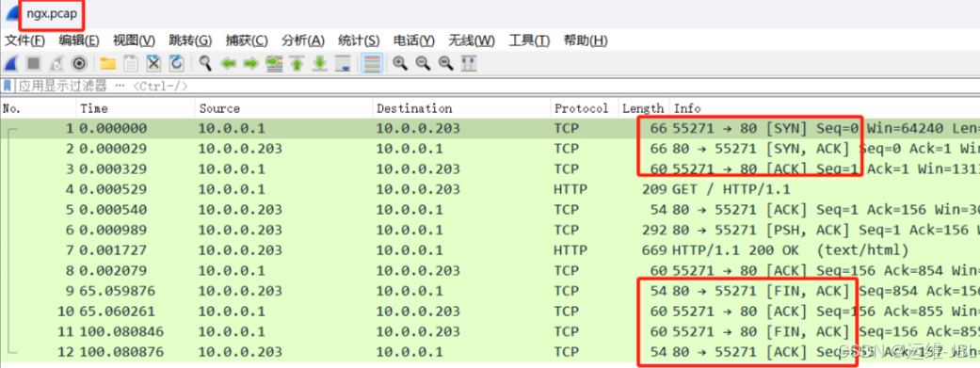Click the ngx.pcap window title
The image size is (980, 368).
[53, 15]
